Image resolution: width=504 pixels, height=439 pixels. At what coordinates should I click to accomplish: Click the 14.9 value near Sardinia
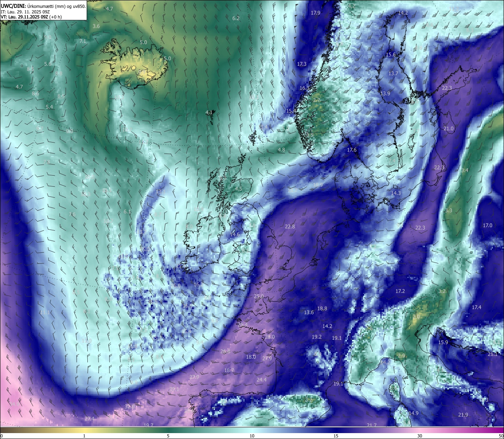(413, 413)
